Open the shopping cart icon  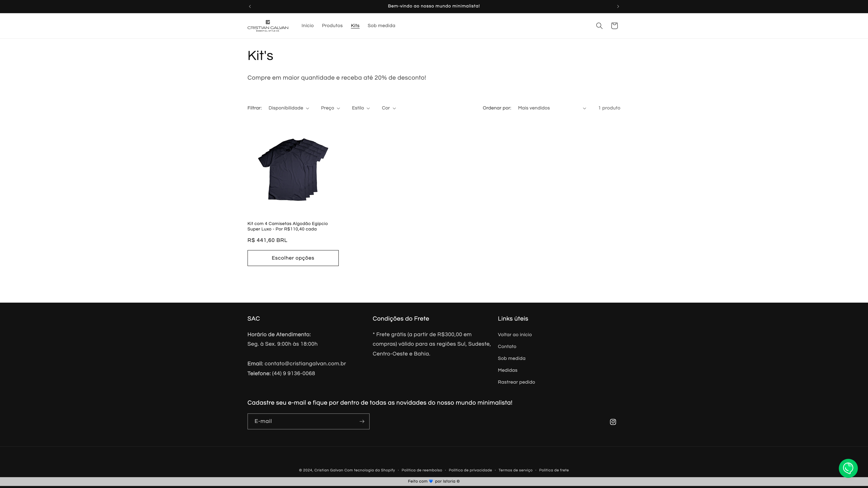click(x=614, y=26)
